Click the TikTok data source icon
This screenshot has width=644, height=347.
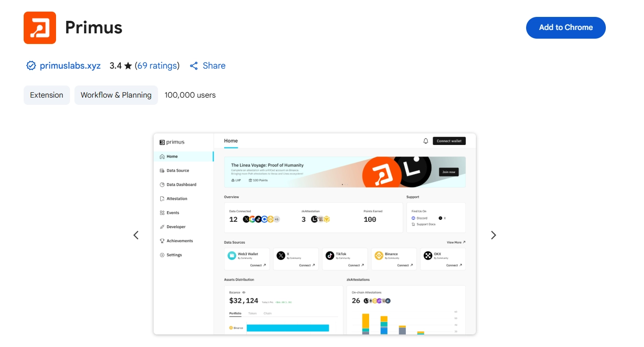(330, 256)
